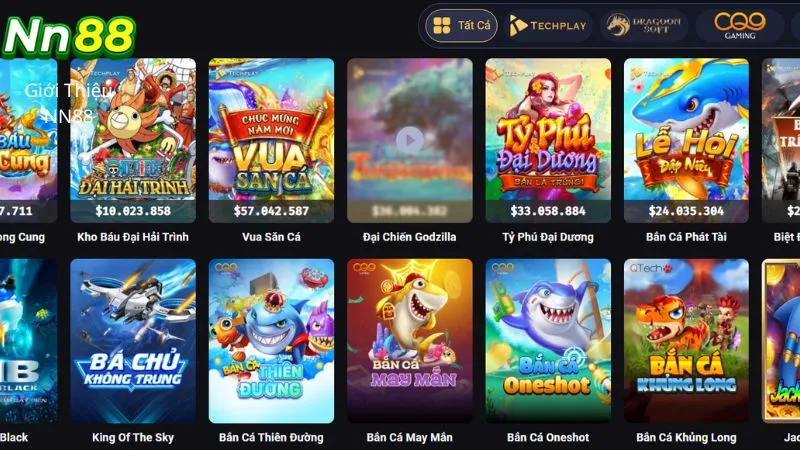Click the Vua Săn Cá title link

coord(271,237)
